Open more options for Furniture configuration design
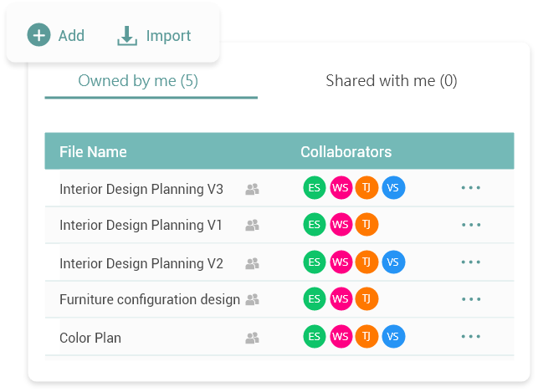Screen dimensions: 538x392 click(471, 299)
